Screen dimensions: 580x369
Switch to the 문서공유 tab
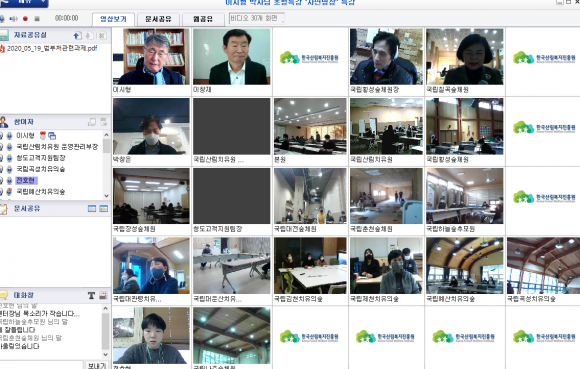(158, 19)
